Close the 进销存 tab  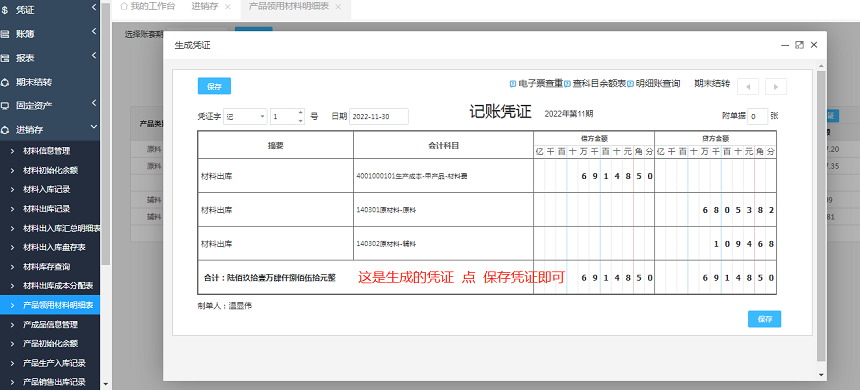[228, 7]
